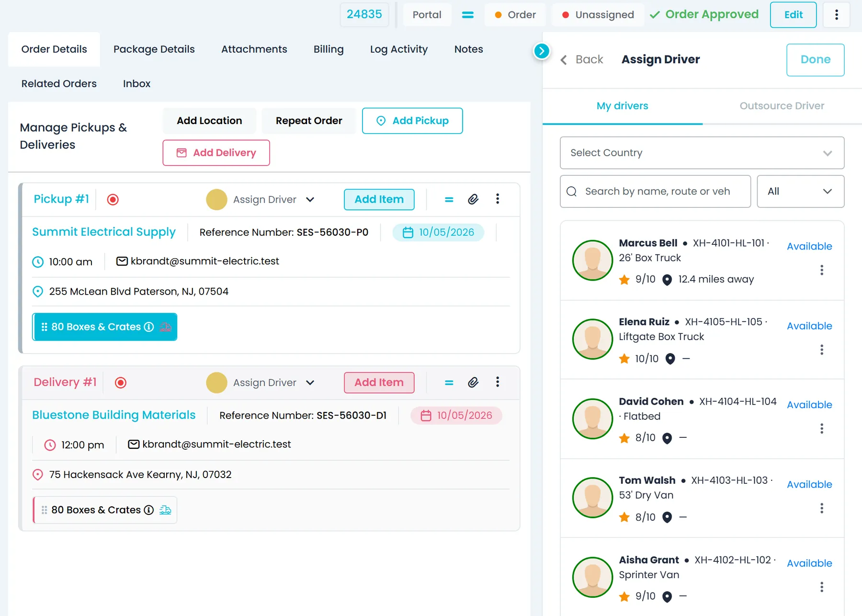The width and height of the screenshot is (862, 616).
Task: Go Back from the Assign Driver panel
Action: click(582, 59)
